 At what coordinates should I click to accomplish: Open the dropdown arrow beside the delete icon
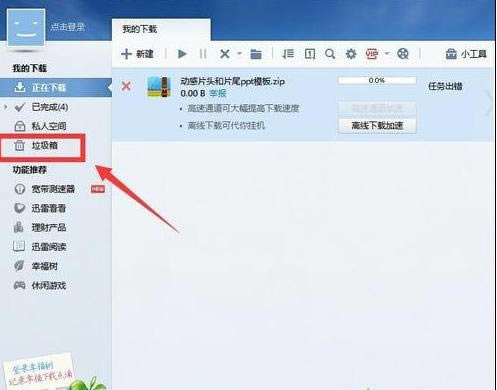[x=239, y=53]
